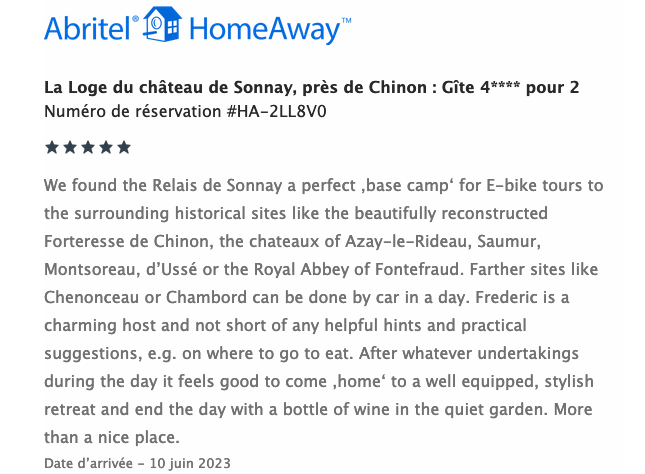Viewport: 645px width, 474px height.
Task: Click the Abritel brand name text
Action: [87, 29]
